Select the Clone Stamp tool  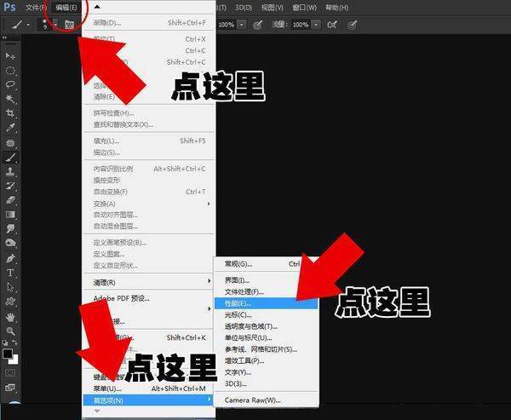(x=11, y=171)
